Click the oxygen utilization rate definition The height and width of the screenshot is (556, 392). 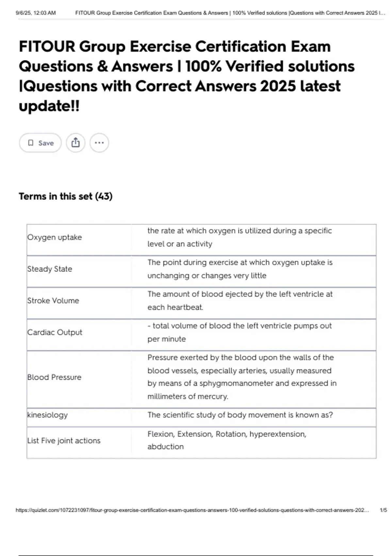click(x=239, y=237)
